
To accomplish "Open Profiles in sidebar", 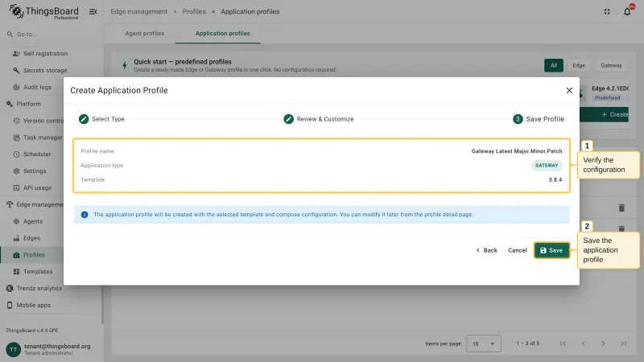I will (33, 255).
